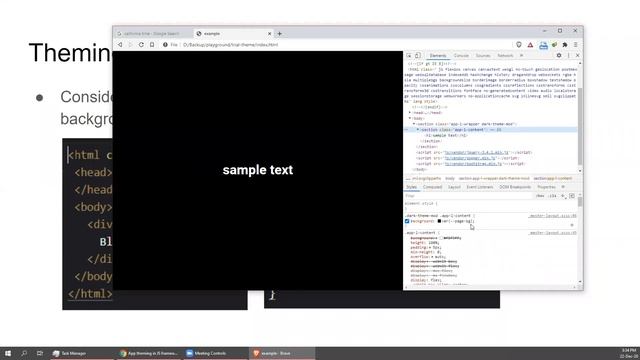640x360 pixels.
Task: Open DevTools more options menu
Action: (x=569, y=56)
